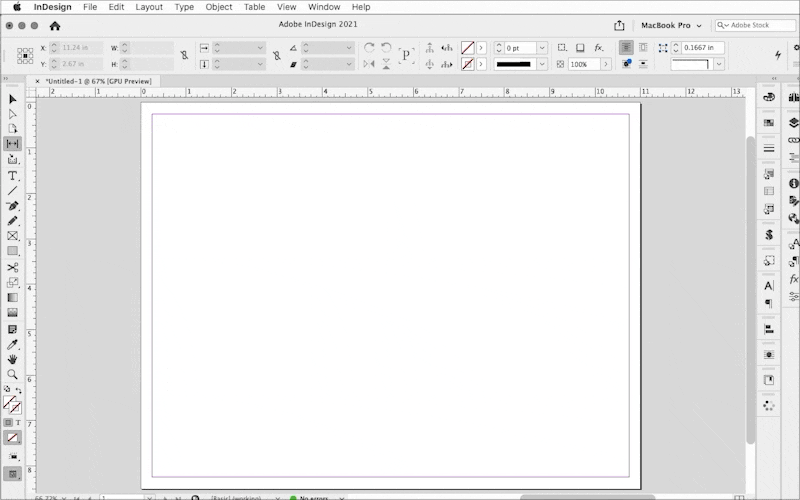Select the Line tool
The image size is (800, 500).
point(12,191)
